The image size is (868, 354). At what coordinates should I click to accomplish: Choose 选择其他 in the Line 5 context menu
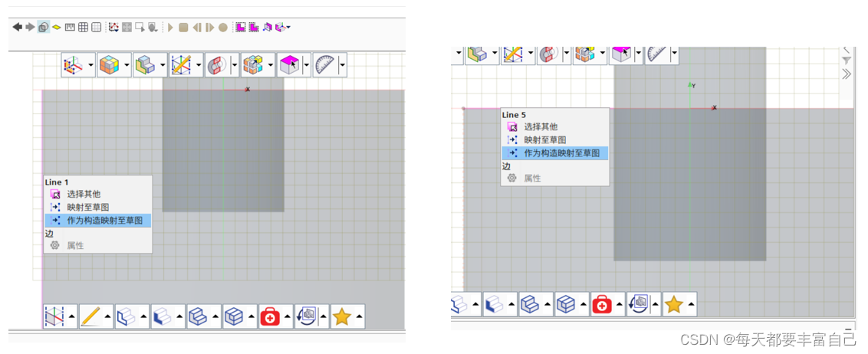pos(554,126)
